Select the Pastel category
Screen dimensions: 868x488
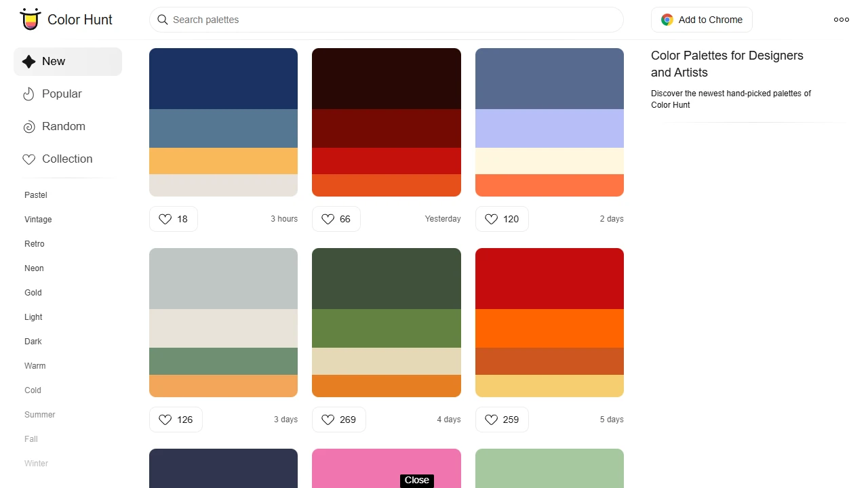click(35, 195)
